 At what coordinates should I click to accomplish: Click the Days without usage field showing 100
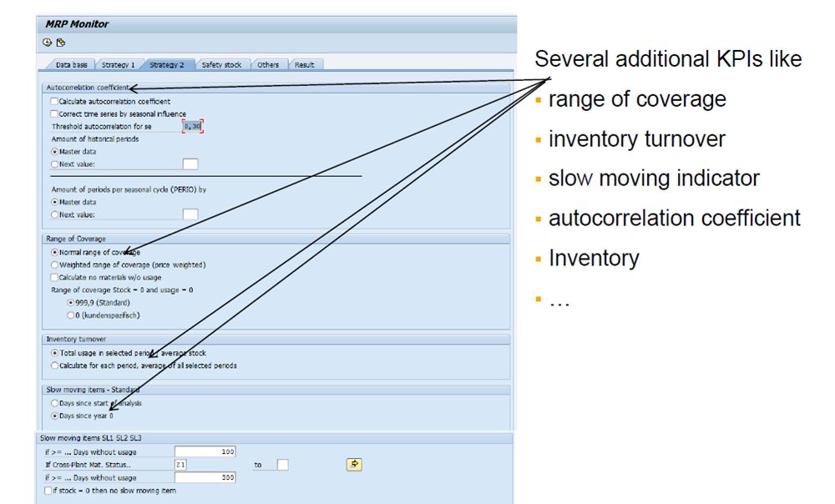[205, 451]
